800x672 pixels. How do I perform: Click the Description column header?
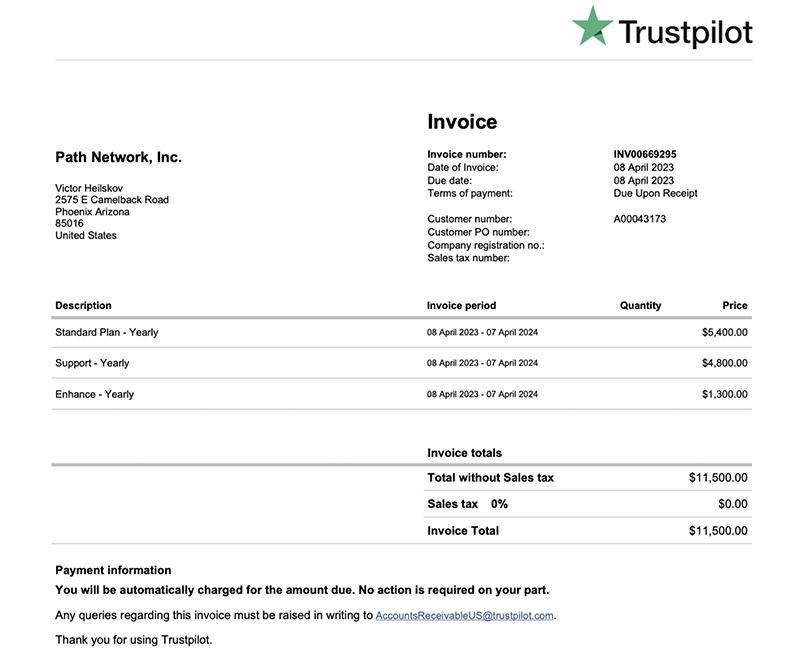point(83,305)
